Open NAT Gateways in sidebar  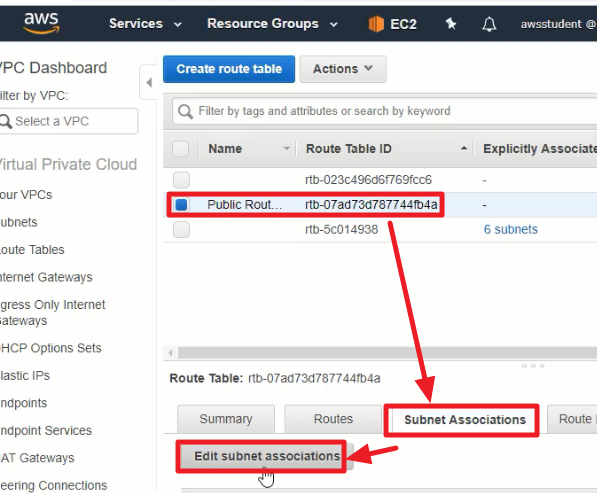point(37,458)
